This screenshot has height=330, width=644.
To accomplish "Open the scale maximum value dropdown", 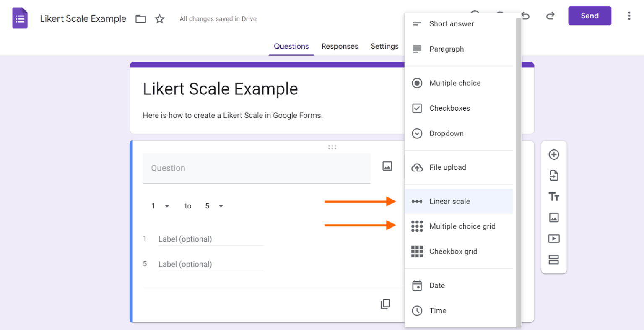I will click(x=214, y=206).
